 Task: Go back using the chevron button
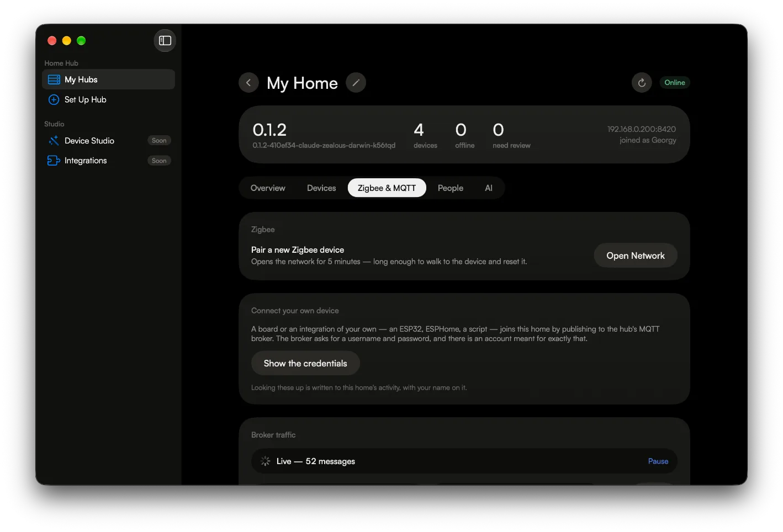pos(248,83)
